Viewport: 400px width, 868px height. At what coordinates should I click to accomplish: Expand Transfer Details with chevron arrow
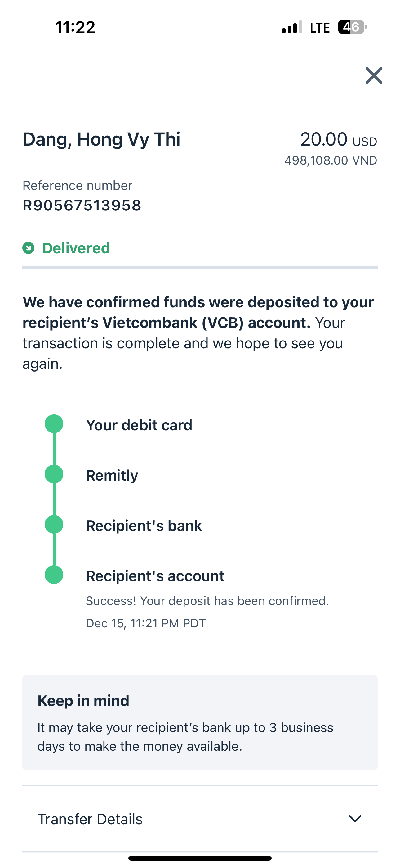point(355,818)
